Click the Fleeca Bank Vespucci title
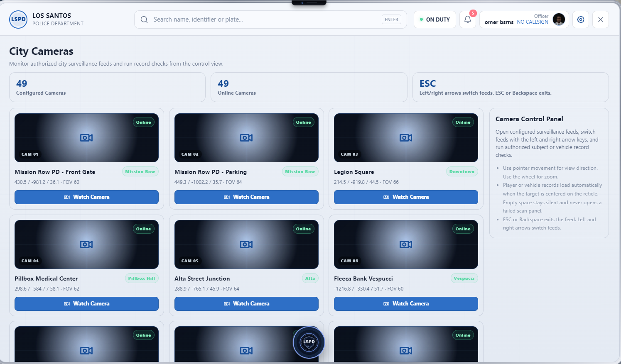This screenshot has width=621, height=364. pyautogui.click(x=363, y=278)
